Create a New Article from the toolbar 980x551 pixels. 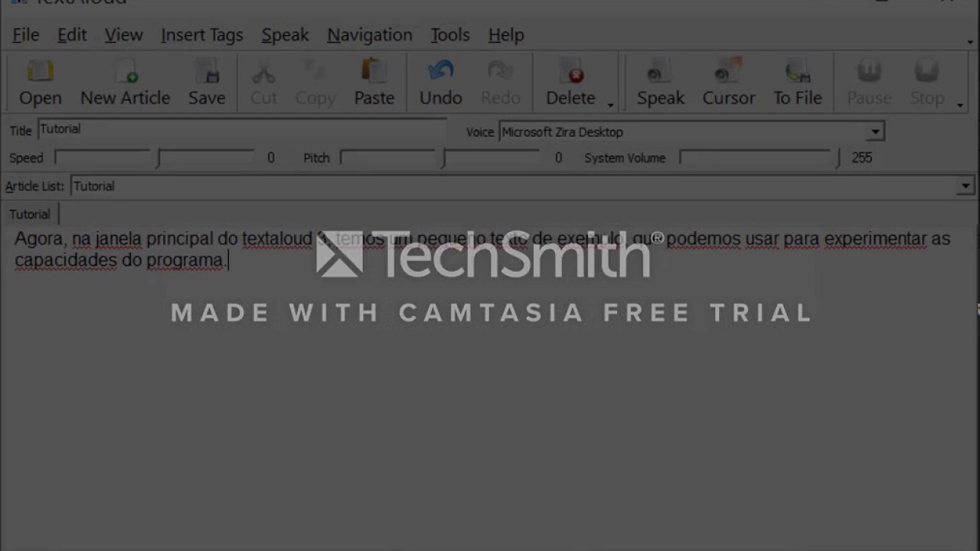pyautogui.click(x=125, y=83)
